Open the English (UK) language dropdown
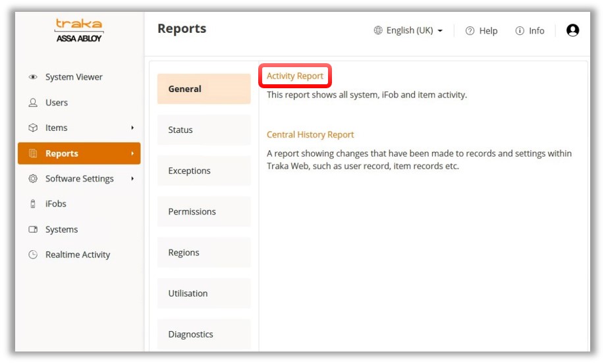This screenshot has width=604, height=364. tap(408, 31)
